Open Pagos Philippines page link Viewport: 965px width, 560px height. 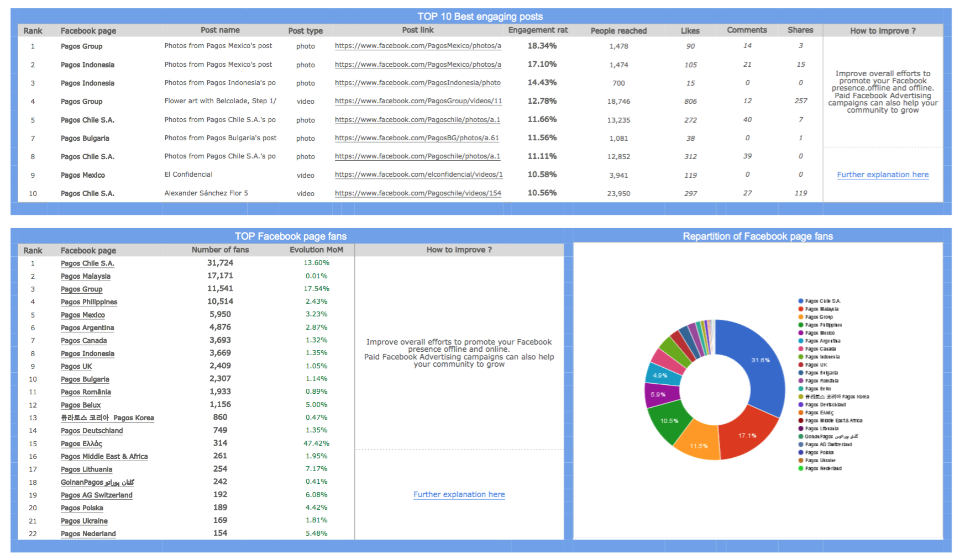(x=89, y=302)
